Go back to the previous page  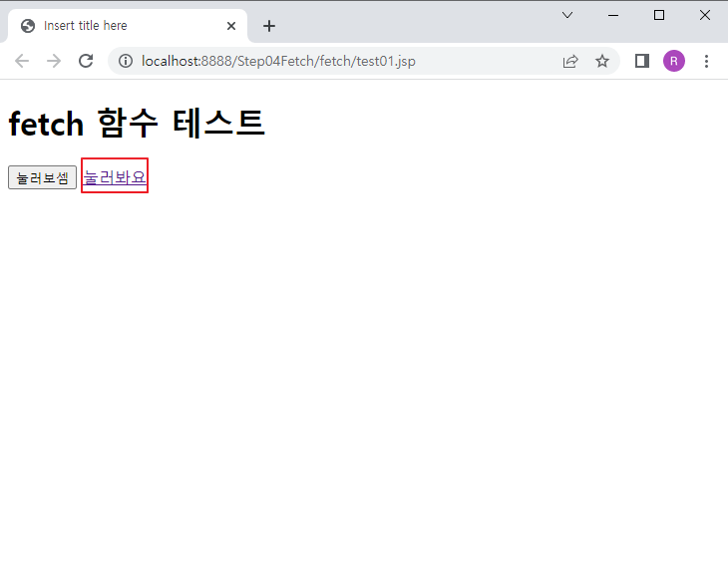coord(22,61)
